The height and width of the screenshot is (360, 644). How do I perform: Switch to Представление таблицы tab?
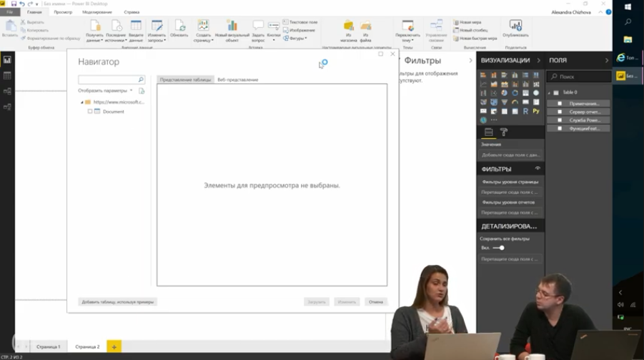185,80
